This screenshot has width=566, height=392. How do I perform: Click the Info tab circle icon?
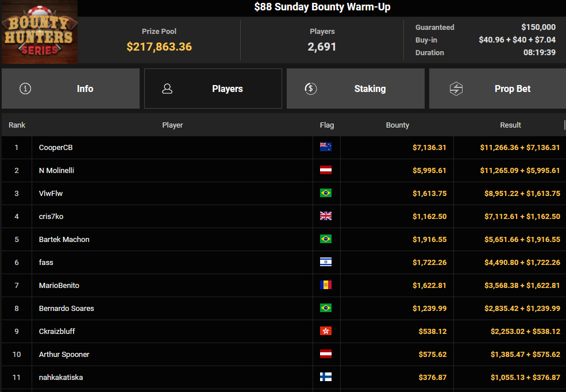[25, 89]
